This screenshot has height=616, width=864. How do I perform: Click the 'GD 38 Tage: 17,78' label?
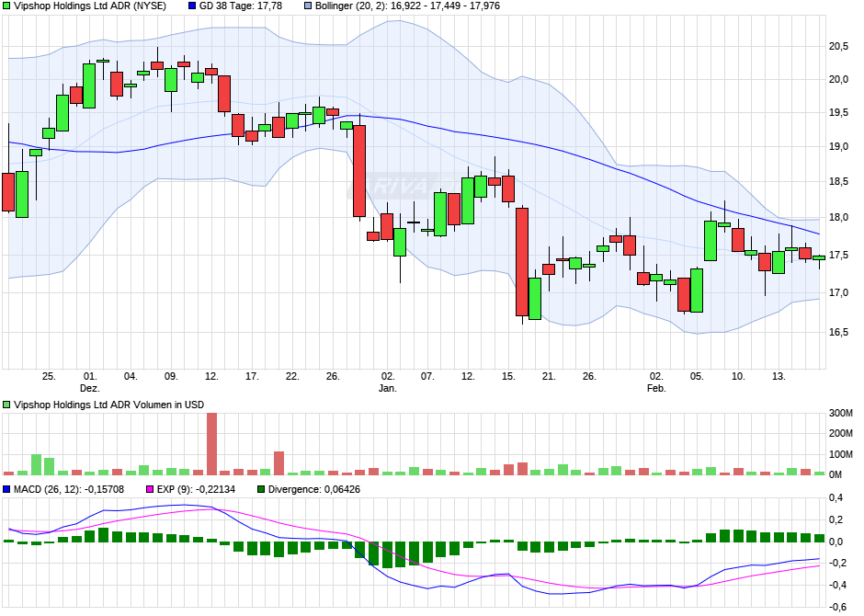pos(241,6)
